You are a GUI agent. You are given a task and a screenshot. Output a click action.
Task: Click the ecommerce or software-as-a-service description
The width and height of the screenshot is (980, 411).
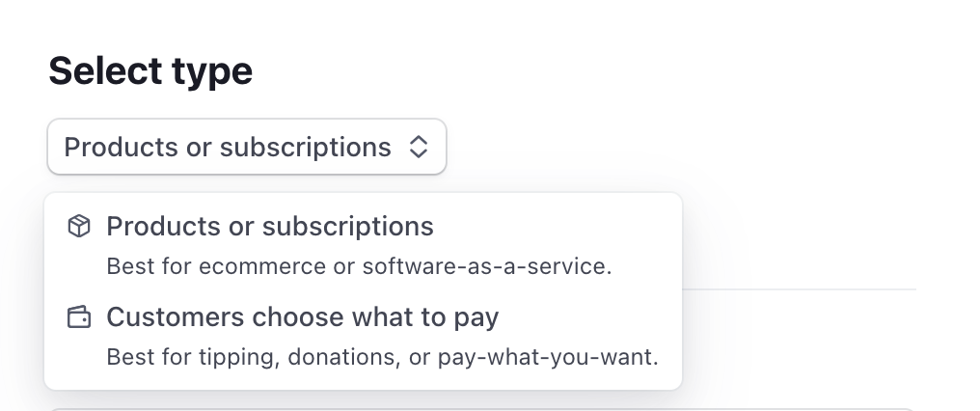click(x=359, y=266)
